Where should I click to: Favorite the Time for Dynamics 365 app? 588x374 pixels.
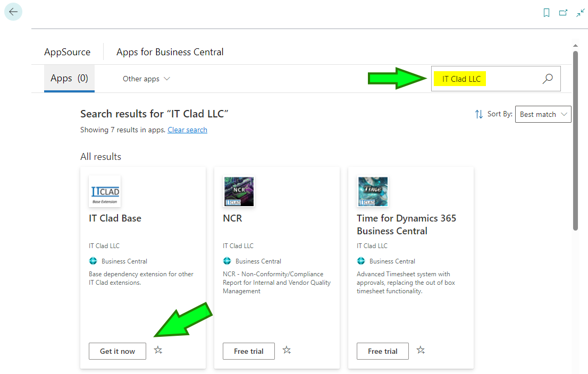421,351
